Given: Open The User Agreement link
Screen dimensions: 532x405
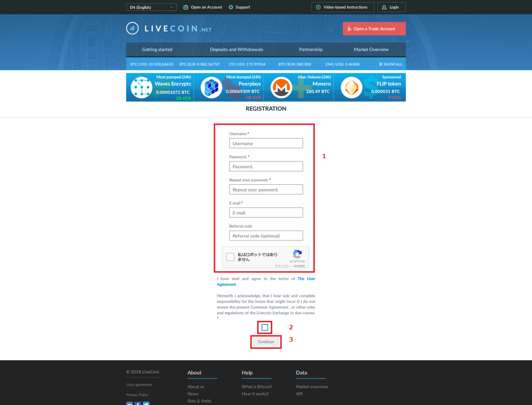Looking at the screenshot, I should coord(307,279).
